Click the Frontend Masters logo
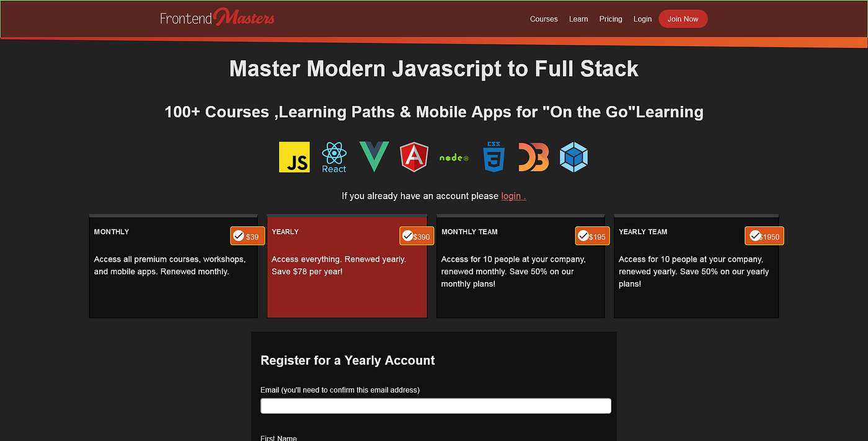 pos(217,17)
